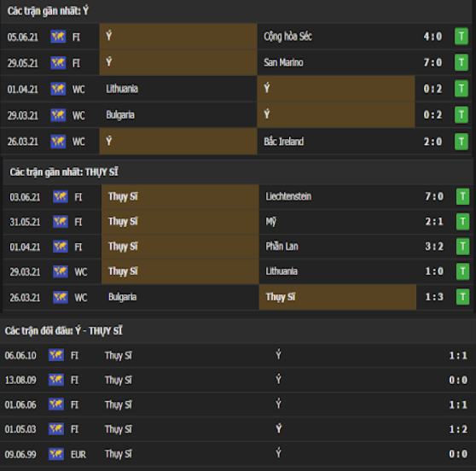Viewport: 476px width, 471px height.
Task: Click the map icon for 31.05.21 Thụy Sĩ vs Mỹ
Action: coord(61,222)
